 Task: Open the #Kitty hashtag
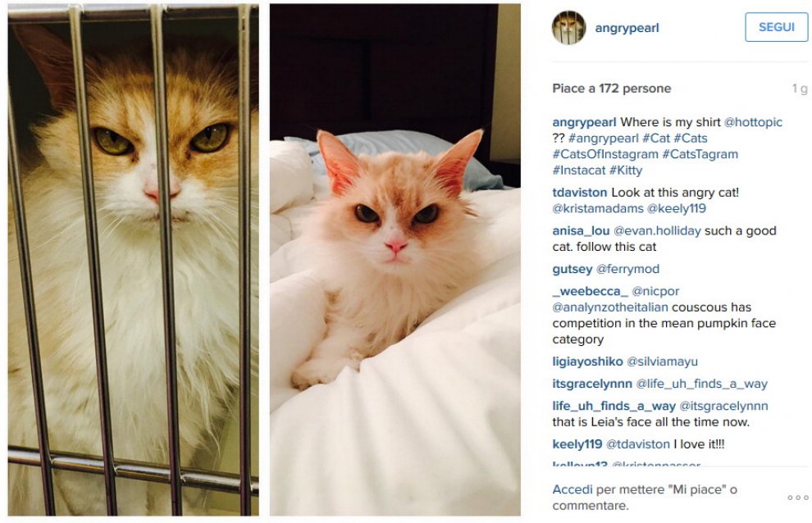(x=626, y=171)
